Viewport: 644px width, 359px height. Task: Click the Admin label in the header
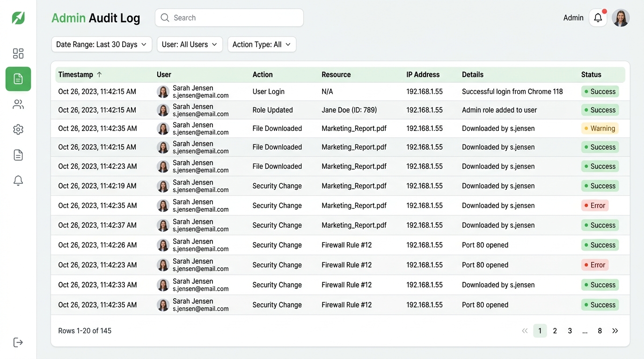tap(573, 18)
